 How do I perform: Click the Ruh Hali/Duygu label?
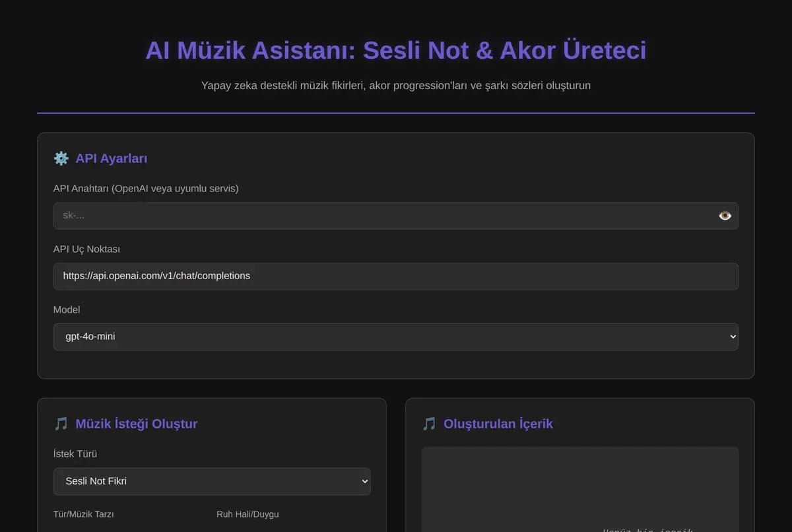247,514
